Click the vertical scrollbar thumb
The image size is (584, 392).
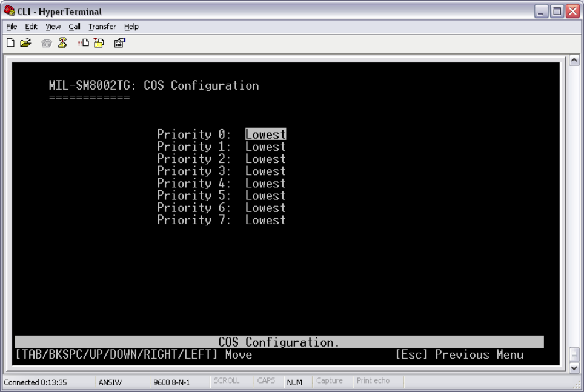coord(574,354)
